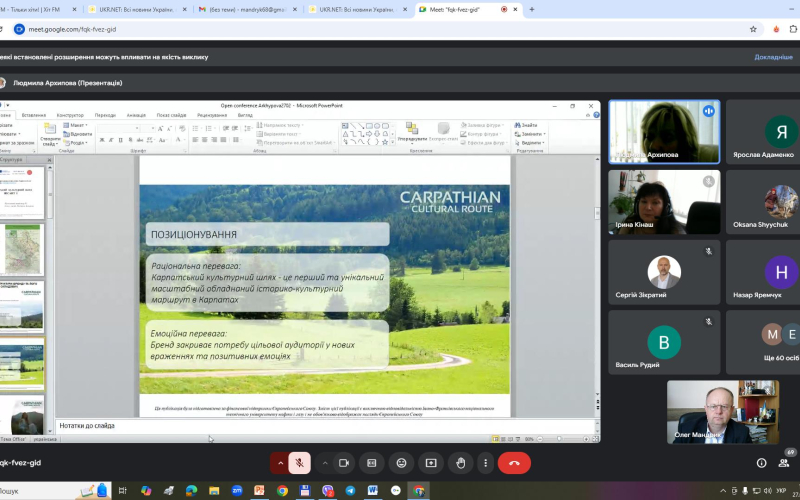Screen dimensions: 800x500
Task: Click Василь Рудий participant tile
Action: [664, 342]
